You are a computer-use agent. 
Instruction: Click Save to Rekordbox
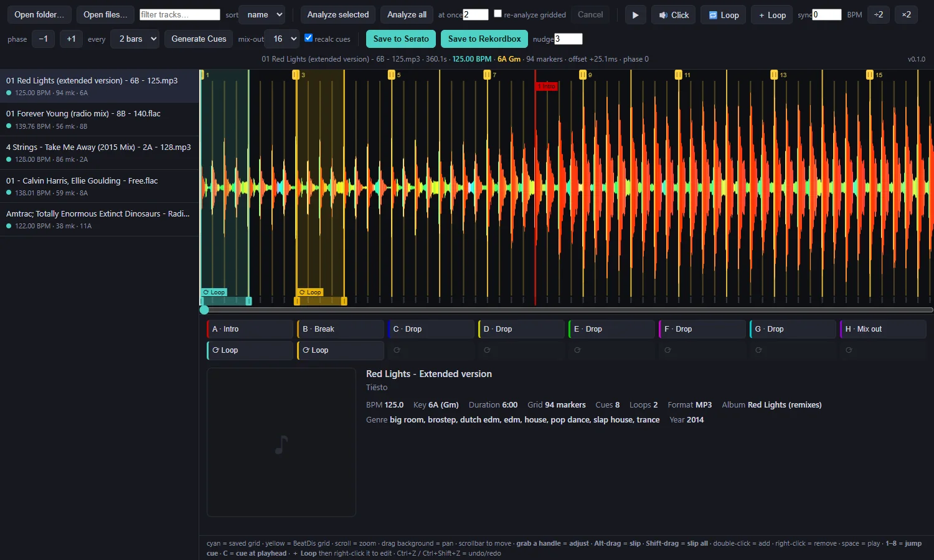point(484,39)
